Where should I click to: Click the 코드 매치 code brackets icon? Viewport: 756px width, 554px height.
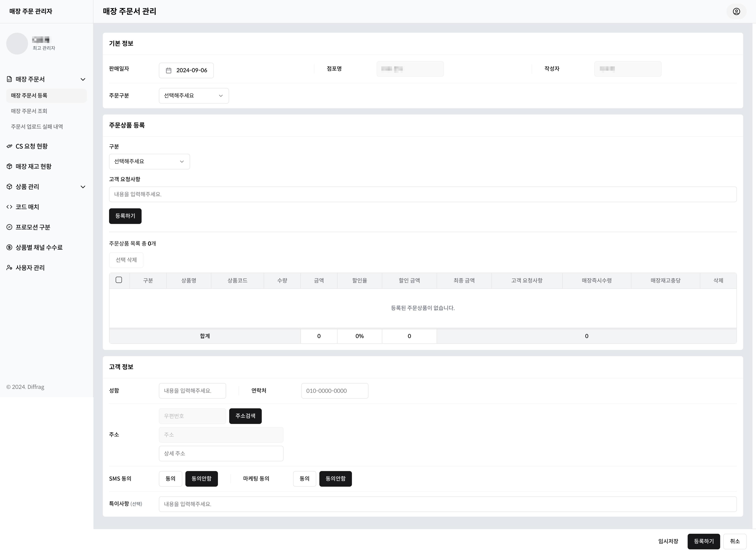click(x=9, y=207)
